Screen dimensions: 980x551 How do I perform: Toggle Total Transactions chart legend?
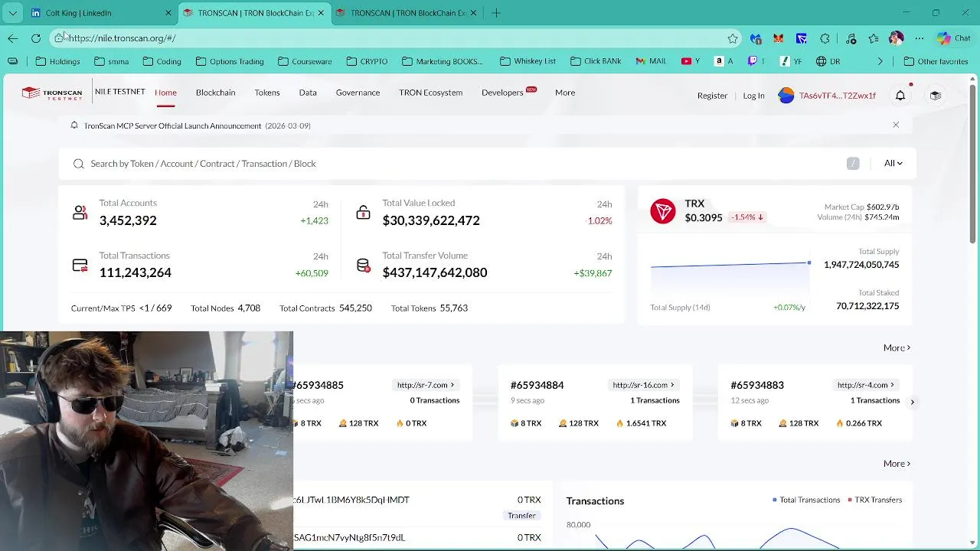806,500
